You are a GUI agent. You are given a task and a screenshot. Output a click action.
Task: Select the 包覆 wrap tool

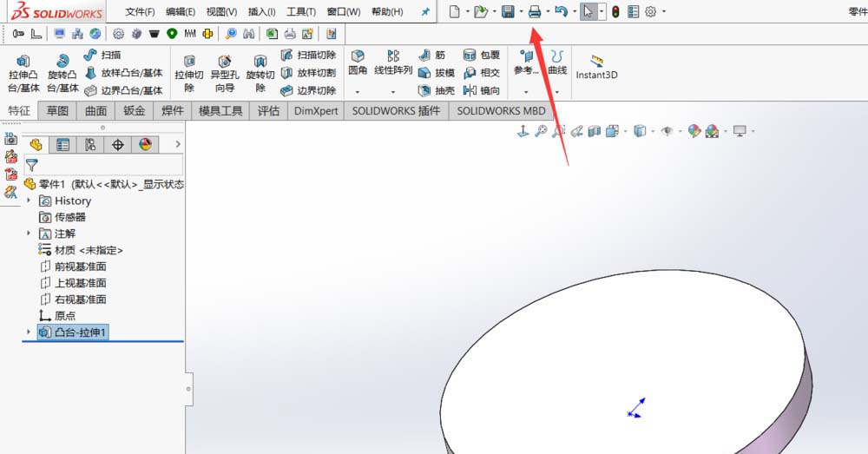click(x=482, y=55)
